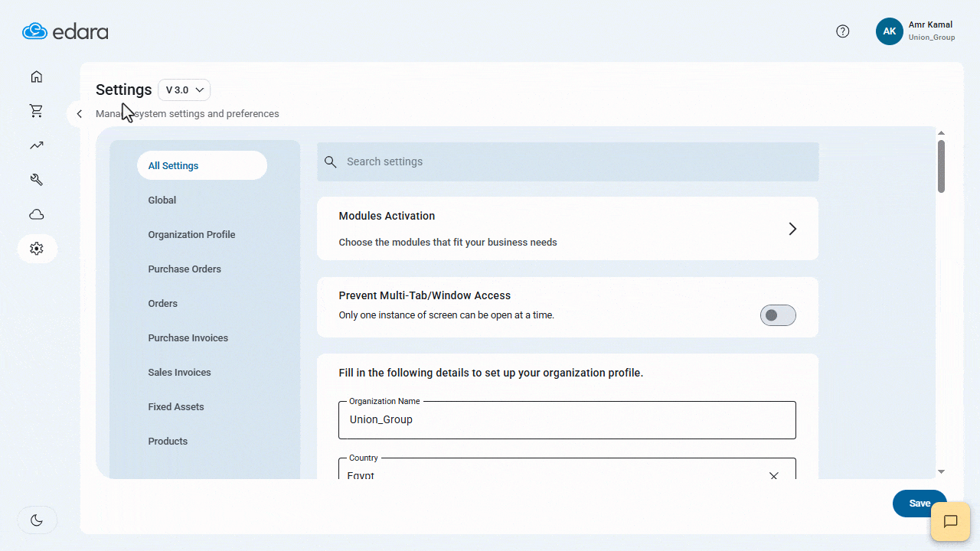Open Purchase Orders settings category

tap(185, 269)
